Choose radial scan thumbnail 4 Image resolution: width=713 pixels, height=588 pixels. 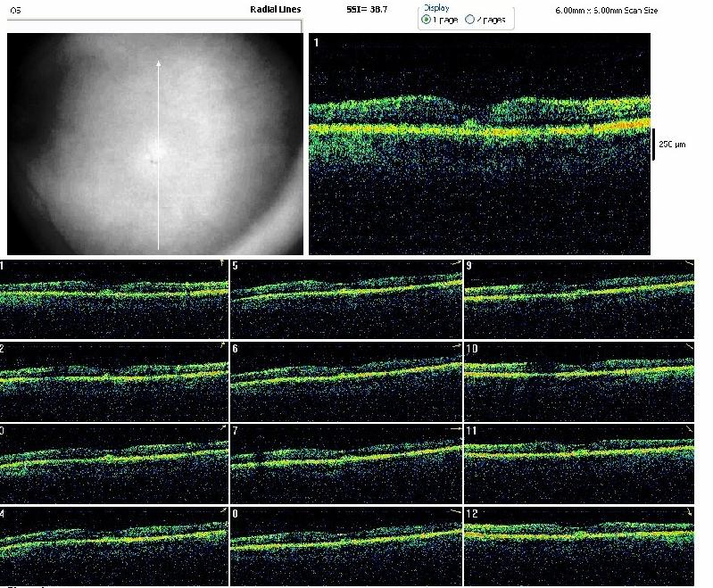tap(114, 546)
